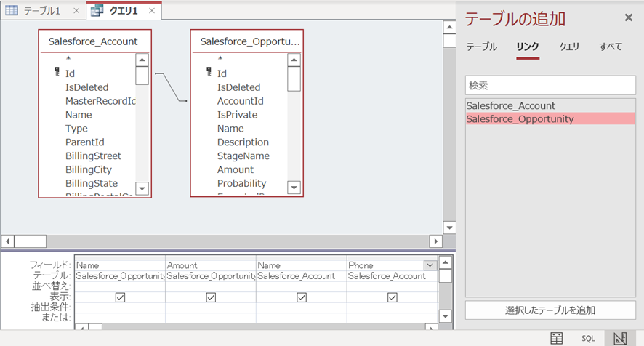Screen dimensions: 644x346
Task: Close the クエリ1 tab
Action: tap(152, 11)
